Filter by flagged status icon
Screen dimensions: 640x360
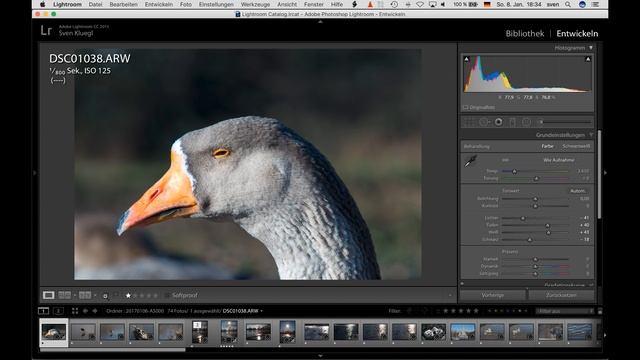click(409, 311)
